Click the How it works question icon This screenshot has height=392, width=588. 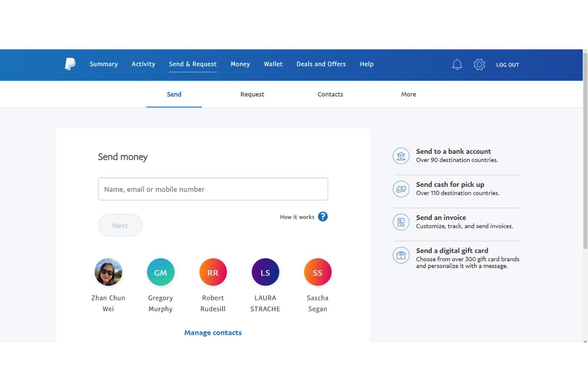click(323, 216)
